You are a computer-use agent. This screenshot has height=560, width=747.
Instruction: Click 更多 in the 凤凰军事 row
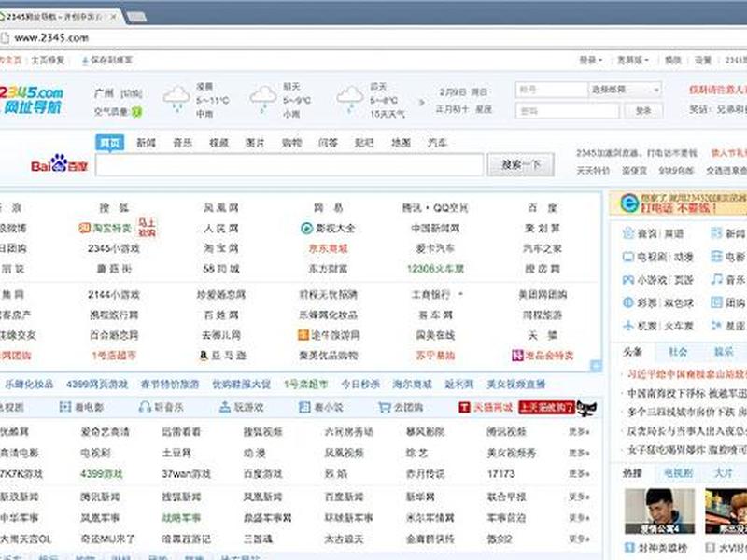[x=579, y=518]
